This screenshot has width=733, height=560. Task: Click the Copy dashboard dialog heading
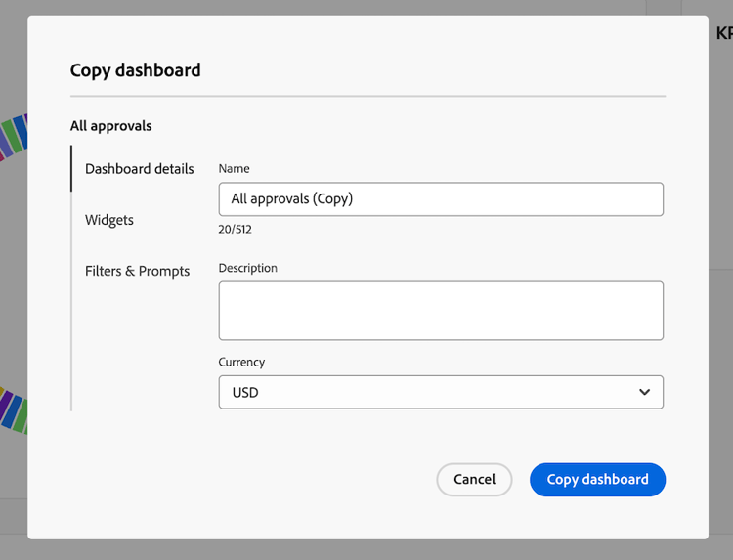coord(136,70)
